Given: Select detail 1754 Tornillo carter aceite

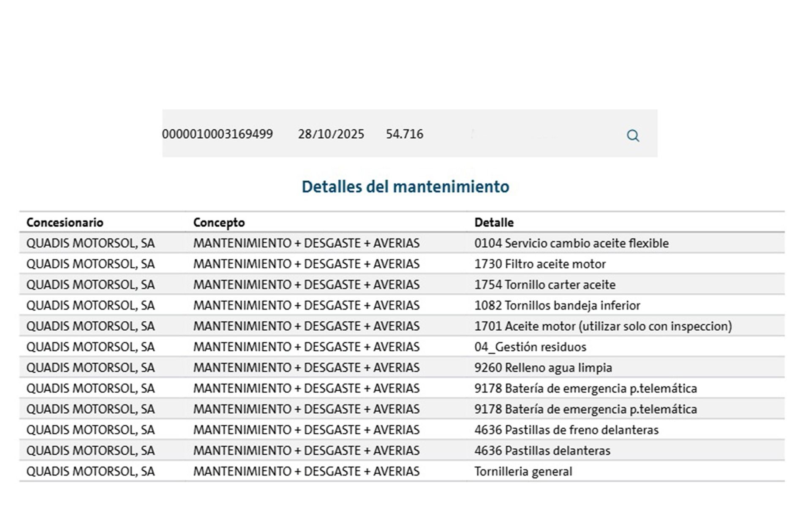Looking at the screenshot, I should click(x=545, y=285).
